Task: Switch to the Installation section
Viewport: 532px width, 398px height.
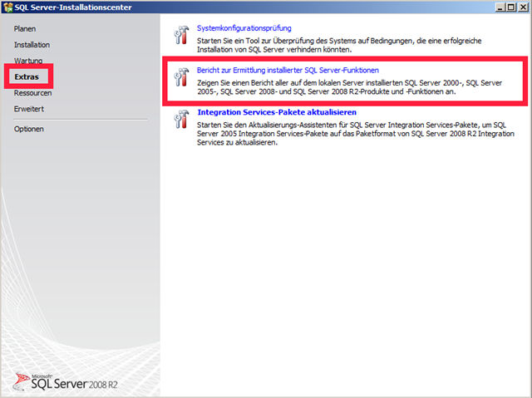Action: (32, 45)
